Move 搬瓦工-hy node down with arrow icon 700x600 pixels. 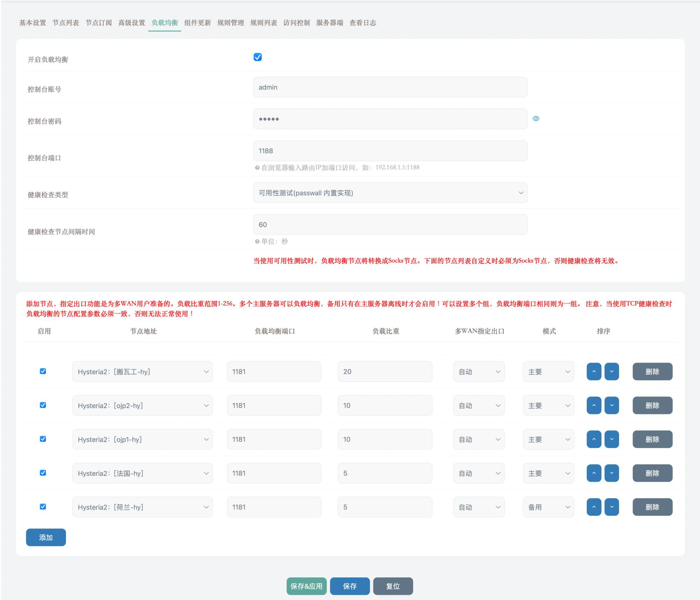click(611, 371)
